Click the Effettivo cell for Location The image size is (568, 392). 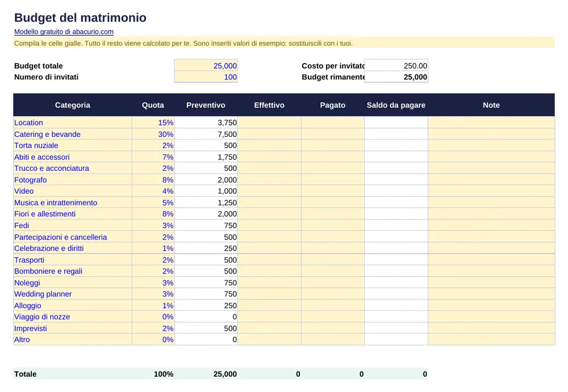coord(269,123)
